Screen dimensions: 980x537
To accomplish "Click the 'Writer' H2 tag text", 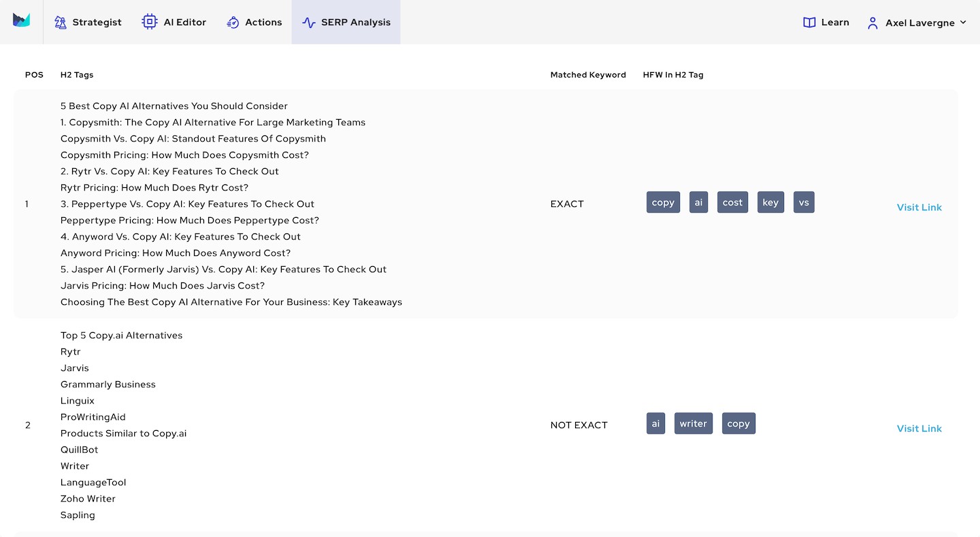I will coord(75,466).
